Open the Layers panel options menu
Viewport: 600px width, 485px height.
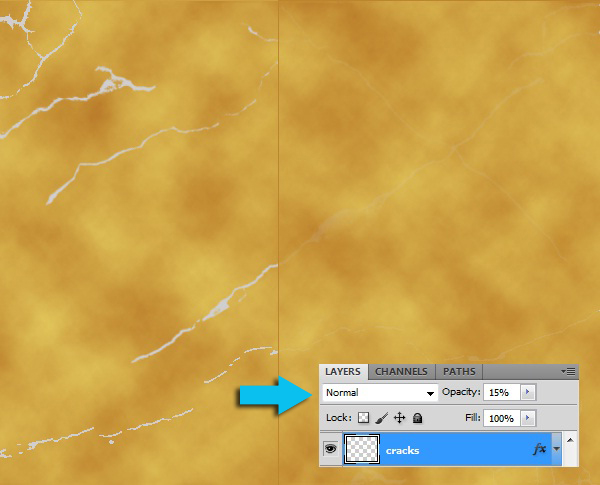point(570,372)
